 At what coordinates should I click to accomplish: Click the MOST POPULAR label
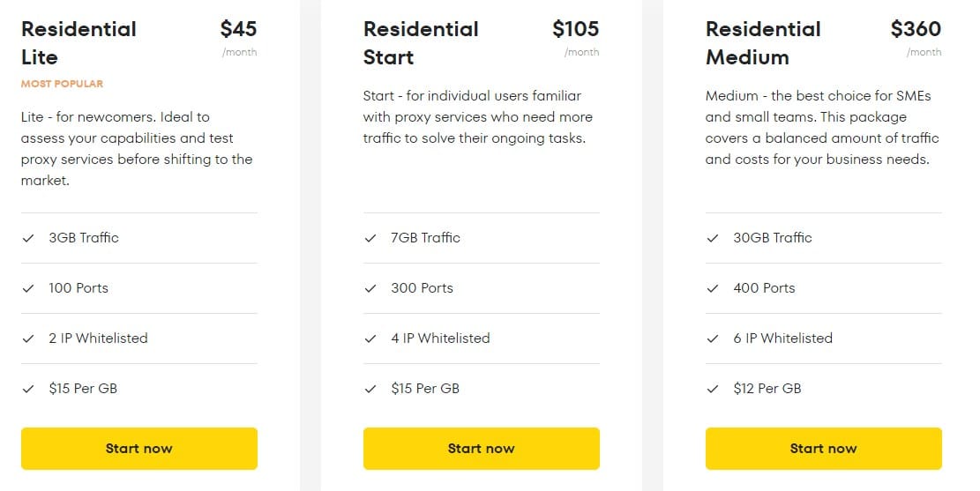(62, 84)
